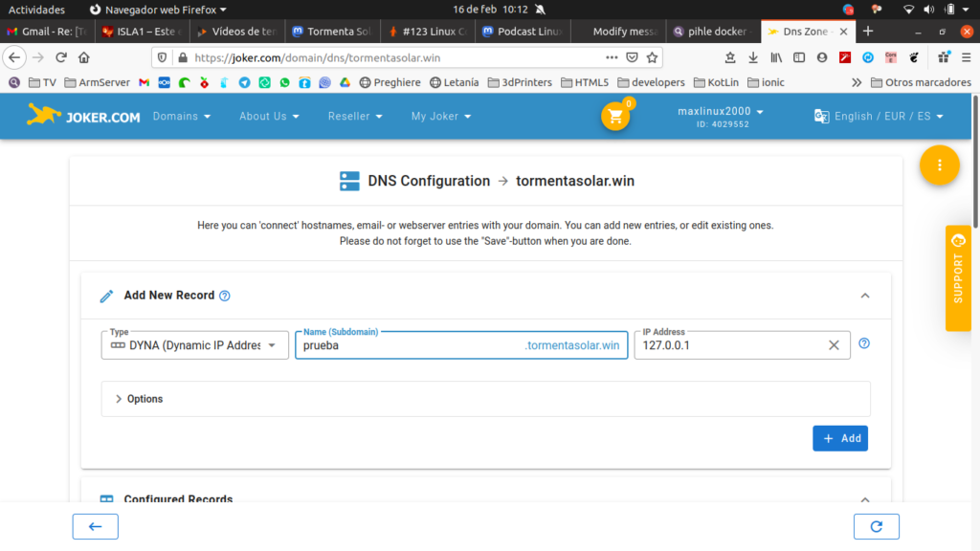This screenshot has height=551, width=980.
Task: Open the Otros marcadores folder
Action: pyautogui.click(x=922, y=82)
